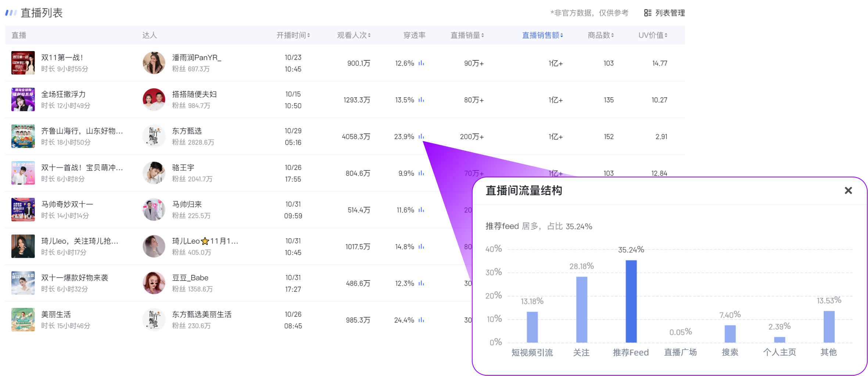Click 4058.3万 view count cell
This screenshot has width=868, height=376.
(356, 137)
